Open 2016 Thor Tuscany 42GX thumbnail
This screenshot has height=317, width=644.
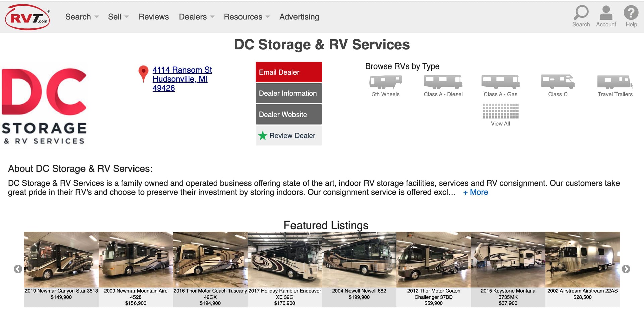[210, 260]
